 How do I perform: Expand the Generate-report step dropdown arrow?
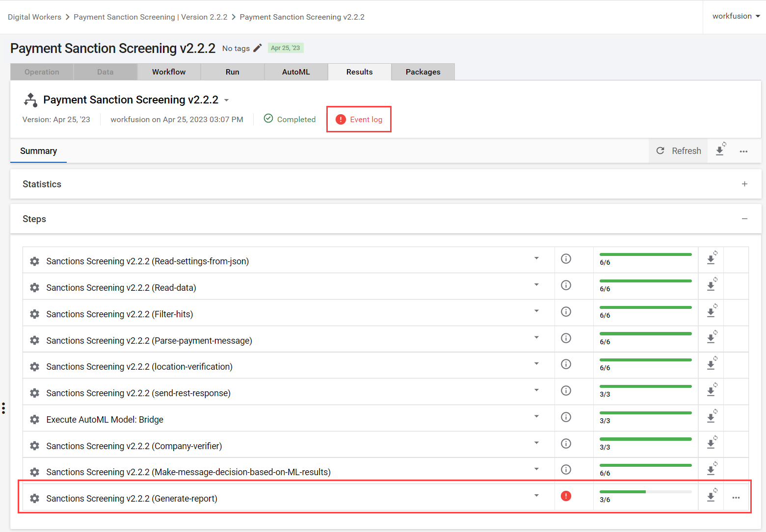(x=536, y=496)
